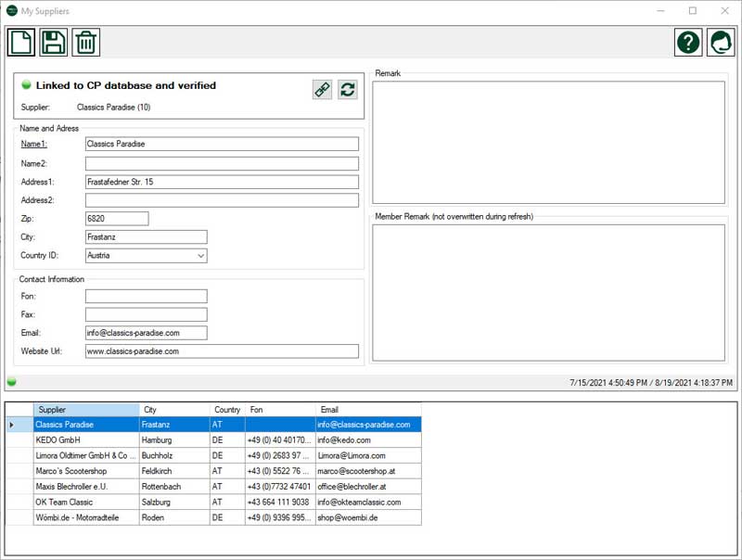Click info@kedo.com email cell
Viewport: 742px width, 560px height.
click(368, 439)
